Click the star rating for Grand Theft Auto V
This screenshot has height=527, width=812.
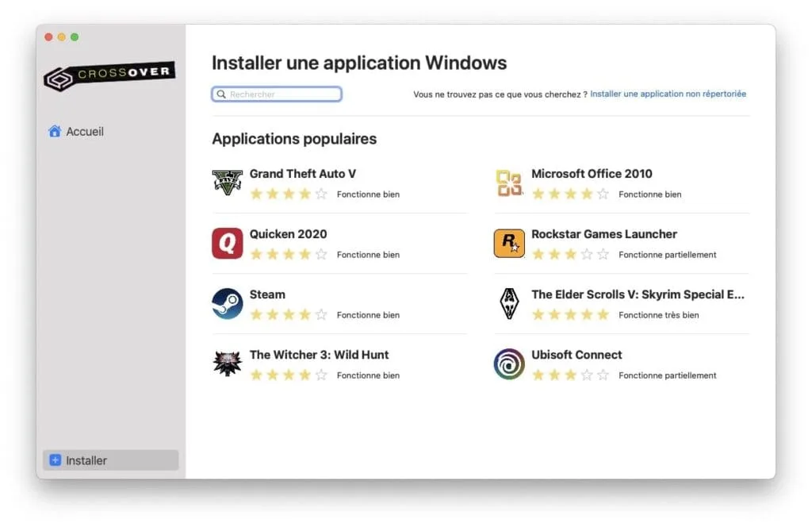[289, 194]
